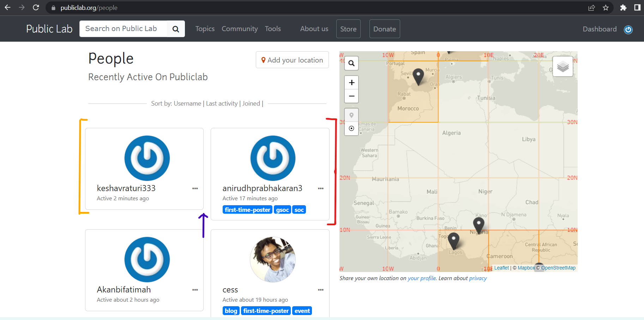Screen dimensions: 644x320
Task: Open cess profile name link
Action: (230, 290)
